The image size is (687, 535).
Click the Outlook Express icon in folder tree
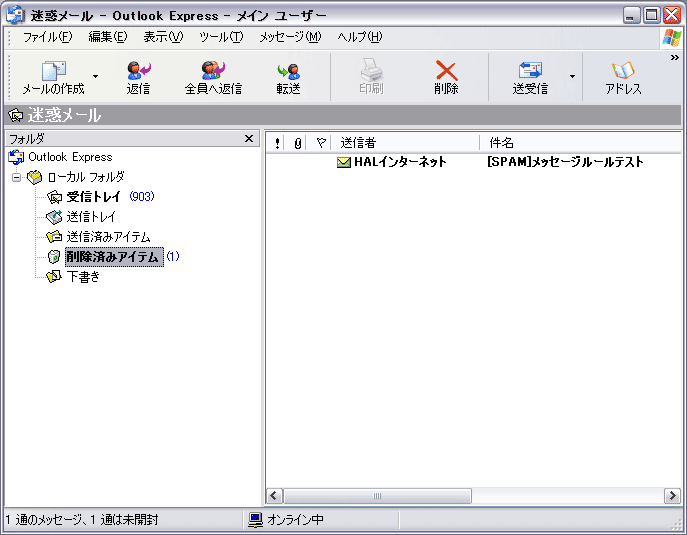pyautogui.click(x=16, y=157)
